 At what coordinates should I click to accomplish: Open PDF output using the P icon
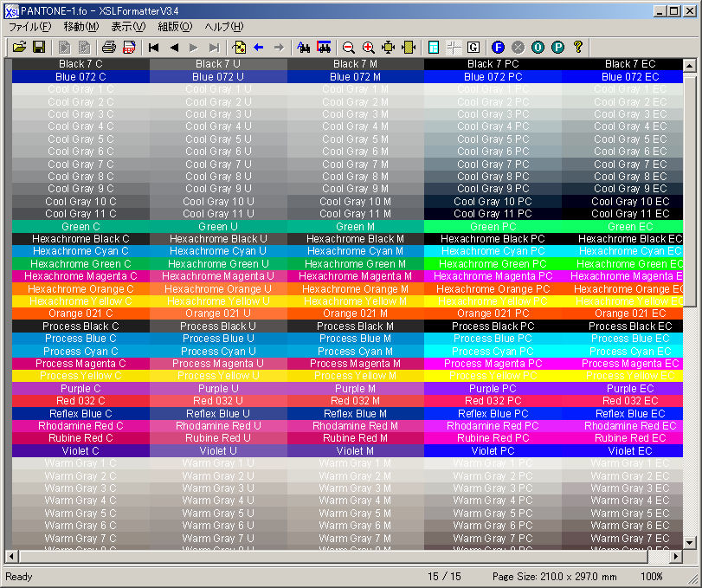pos(557,47)
